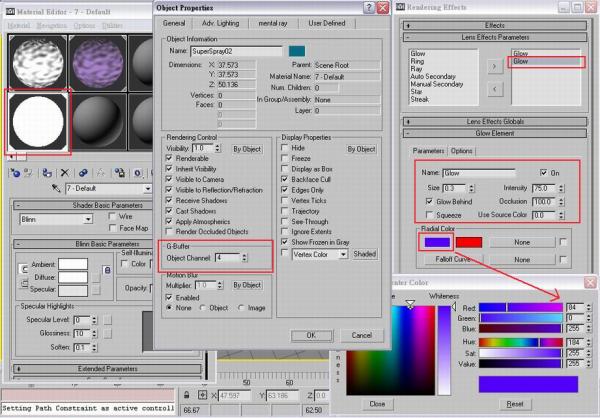Click Assign Material to Selection icon
The width and height of the screenshot is (600, 418).
[47, 173]
